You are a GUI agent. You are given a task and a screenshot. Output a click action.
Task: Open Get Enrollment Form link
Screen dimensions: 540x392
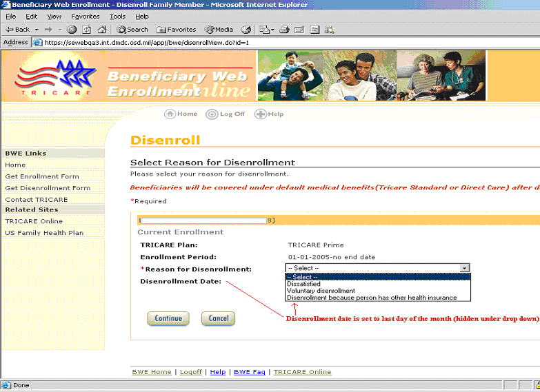coord(42,176)
